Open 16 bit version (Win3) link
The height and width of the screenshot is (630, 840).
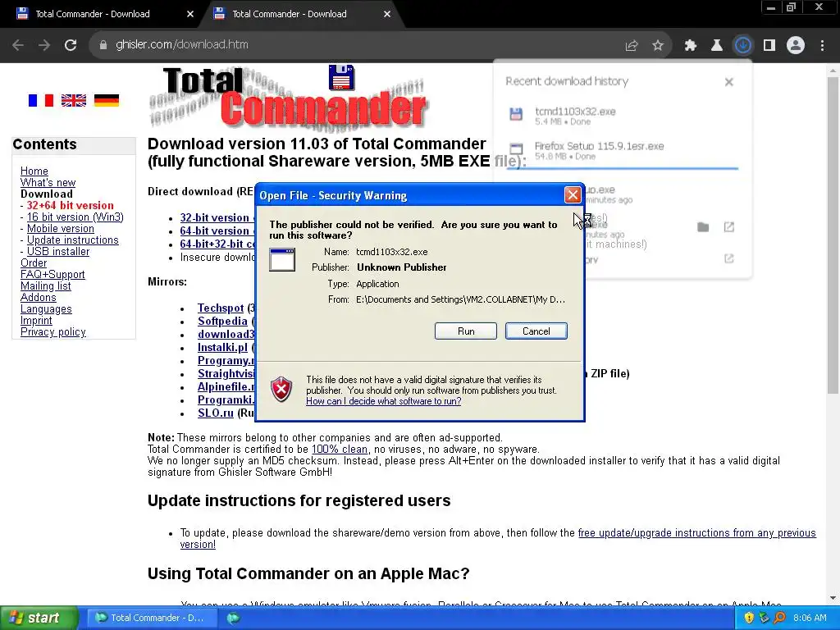pyautogui.click(x=75, y=217)
